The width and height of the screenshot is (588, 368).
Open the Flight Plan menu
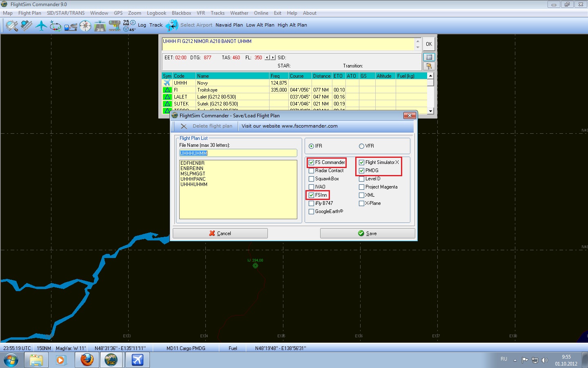click(x=30, y=13)
